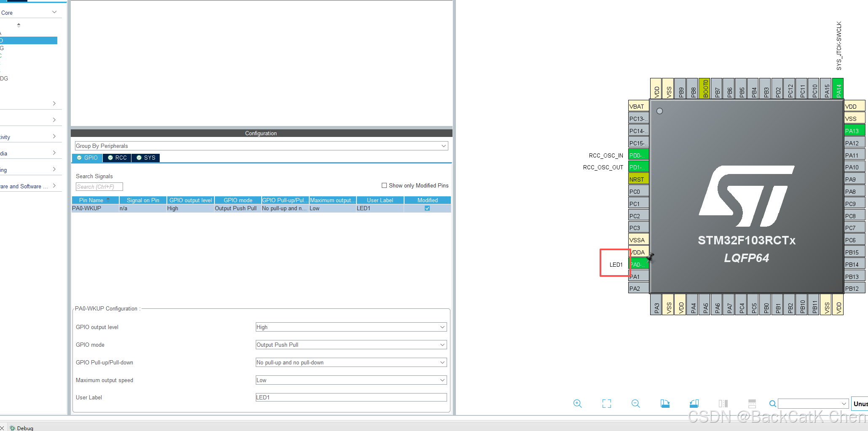Select the BOOT0 pin
This screenshot has height=431, width=868.
[x=705, y=88]
